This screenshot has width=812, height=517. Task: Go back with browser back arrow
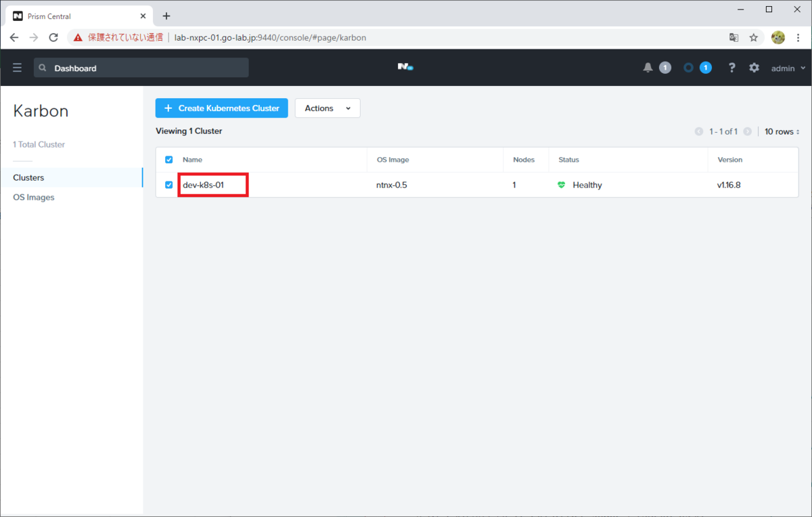(14, 37)
